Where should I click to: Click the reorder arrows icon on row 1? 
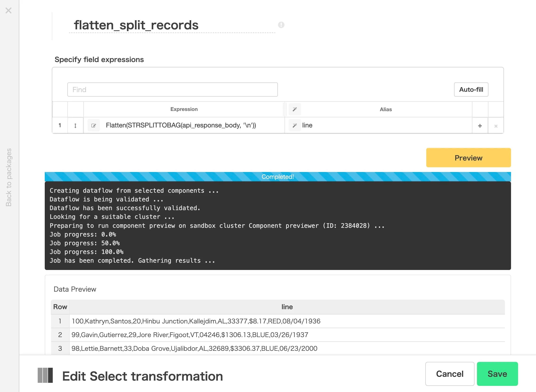coord(75,126)
